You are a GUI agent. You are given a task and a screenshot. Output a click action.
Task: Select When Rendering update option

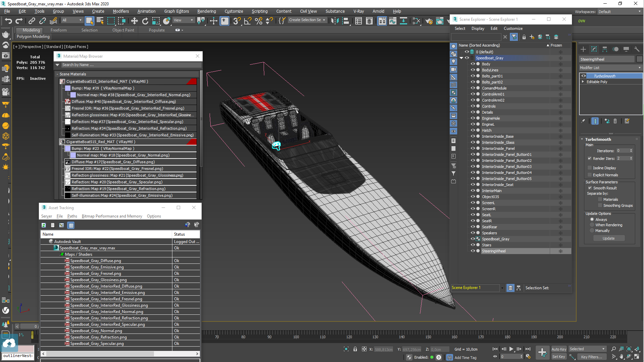(x=592, y=225)
